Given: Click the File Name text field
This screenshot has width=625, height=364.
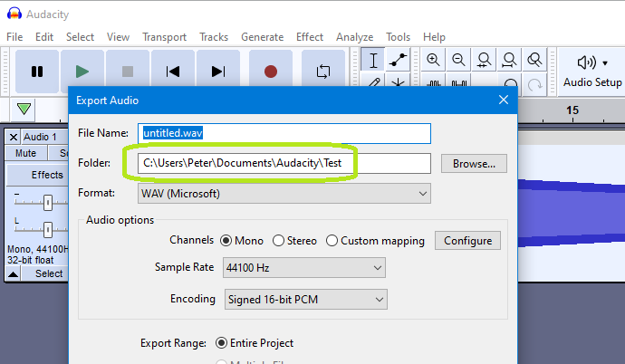Looking at the screenshot, I should coord(284,133).
